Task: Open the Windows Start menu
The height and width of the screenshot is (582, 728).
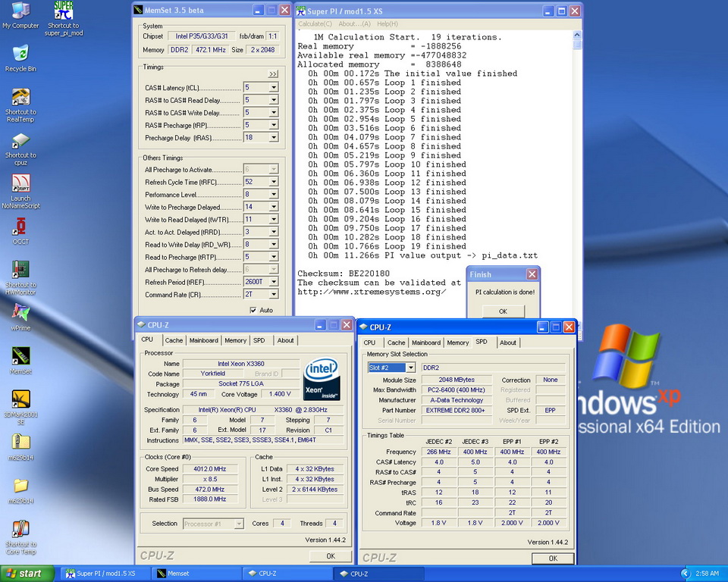Action: click(27, 574)
